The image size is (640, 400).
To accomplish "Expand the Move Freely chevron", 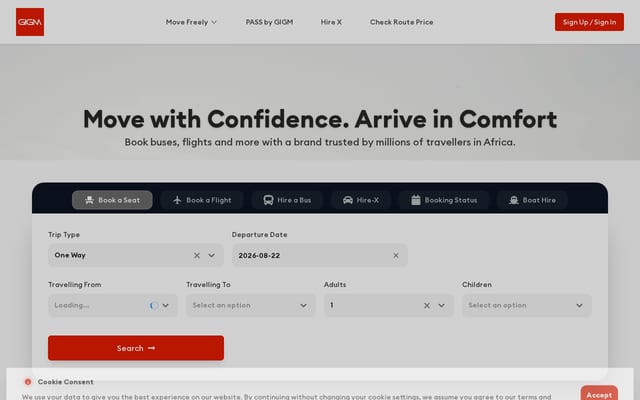I will tap(213, 22).
